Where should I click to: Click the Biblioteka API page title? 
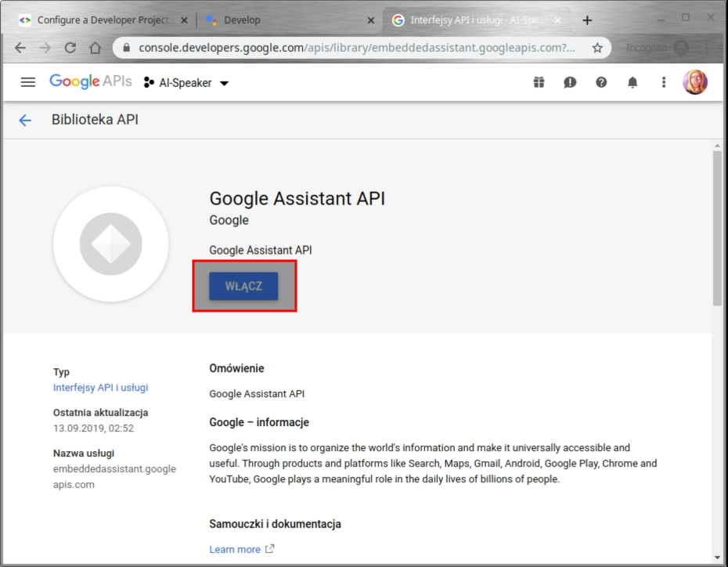pyautogui.click(x=95, y=119)
